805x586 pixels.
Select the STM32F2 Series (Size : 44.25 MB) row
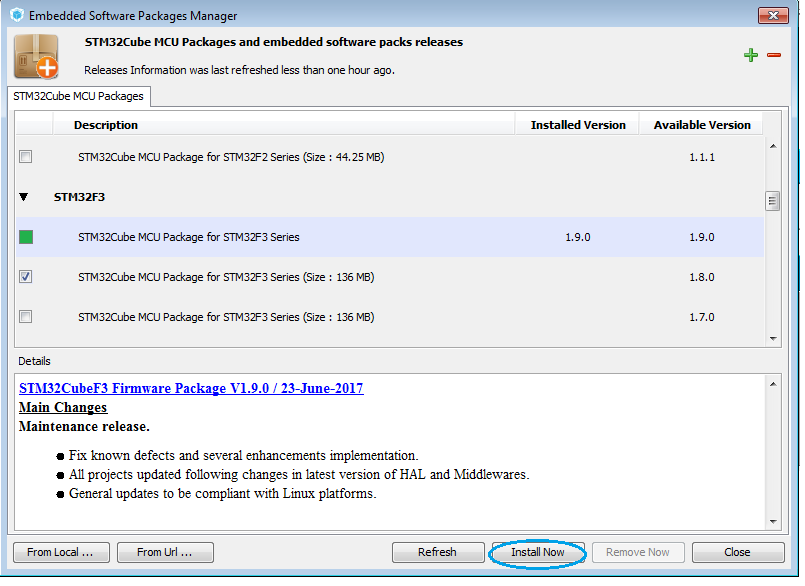coord(390,157)
